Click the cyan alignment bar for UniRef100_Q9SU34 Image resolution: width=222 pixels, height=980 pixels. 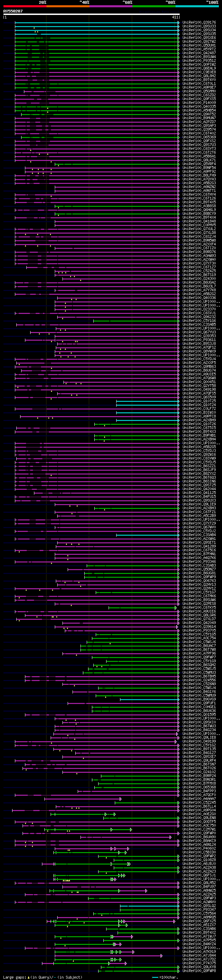coord(97,30)
